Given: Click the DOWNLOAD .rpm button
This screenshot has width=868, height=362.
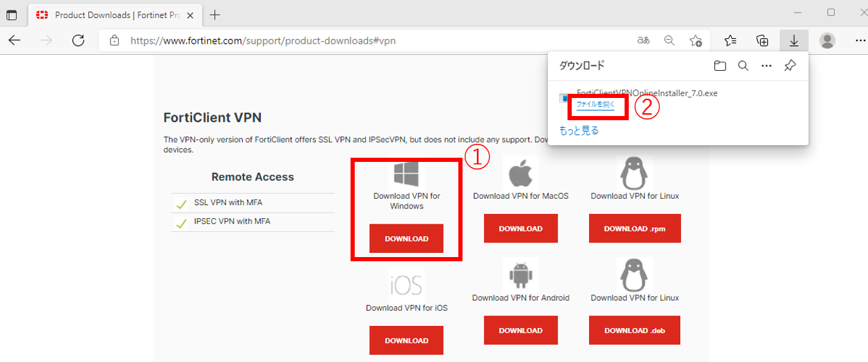Looking at the screenshot, I should coord(634,229).
